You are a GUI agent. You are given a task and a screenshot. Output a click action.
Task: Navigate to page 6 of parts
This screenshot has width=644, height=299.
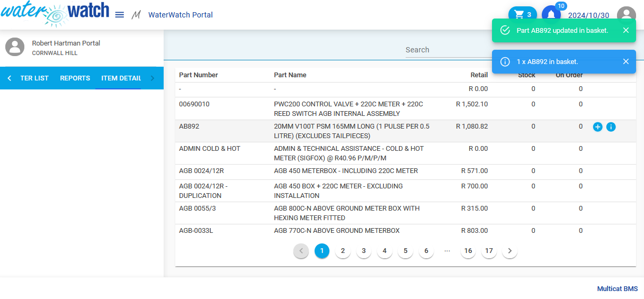pos(426,251)
